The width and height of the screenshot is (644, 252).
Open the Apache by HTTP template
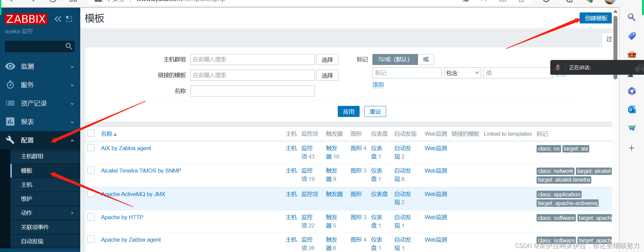[122, 217]
